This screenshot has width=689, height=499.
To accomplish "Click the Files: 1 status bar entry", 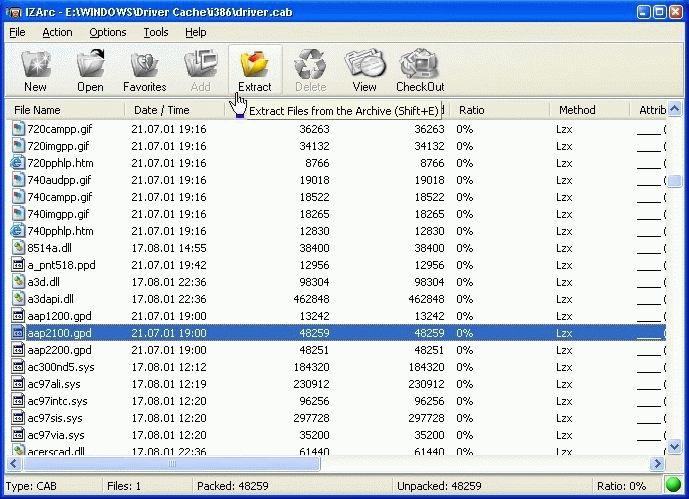I will (x=124, y=486).
